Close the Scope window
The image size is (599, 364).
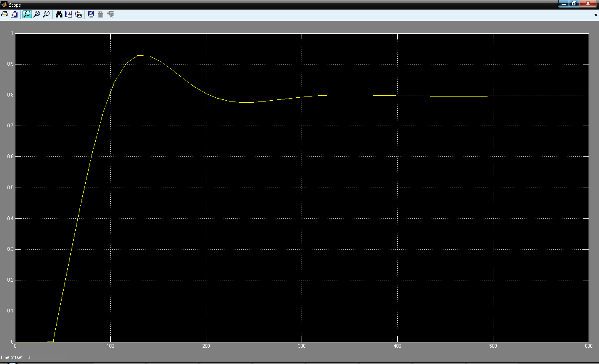588,4
